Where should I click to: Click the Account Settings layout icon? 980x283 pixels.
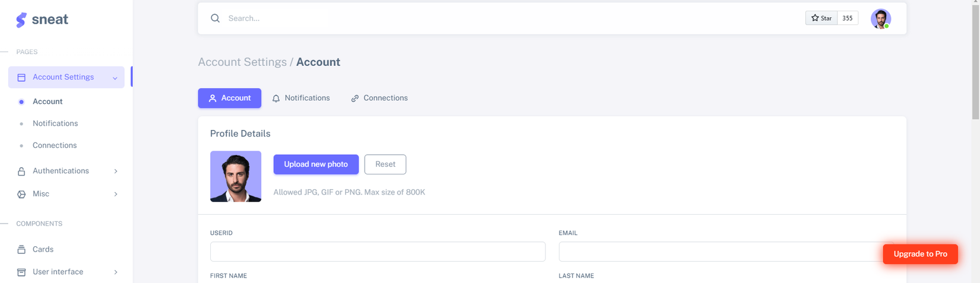point(21,78)
